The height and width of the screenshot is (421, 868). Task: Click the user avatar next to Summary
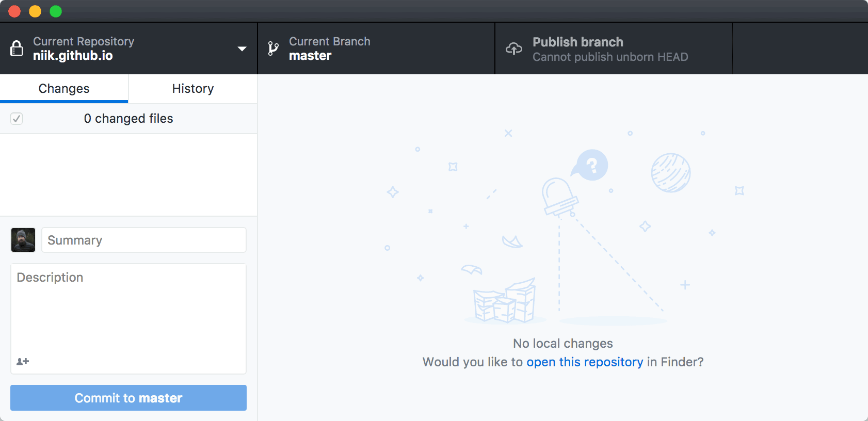[x=23, y=240]
